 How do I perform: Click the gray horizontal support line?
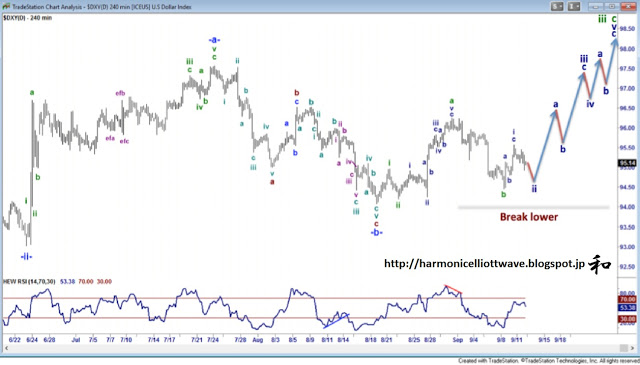coord(533,207)
